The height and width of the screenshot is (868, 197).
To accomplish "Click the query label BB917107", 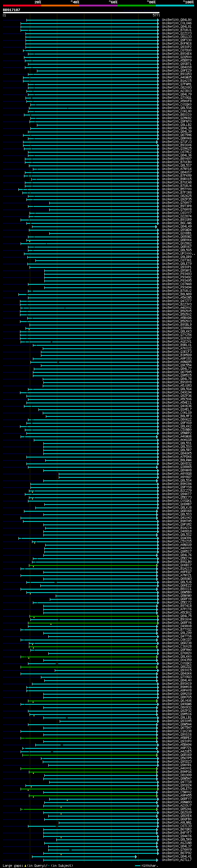I will (x=11, y=10).
